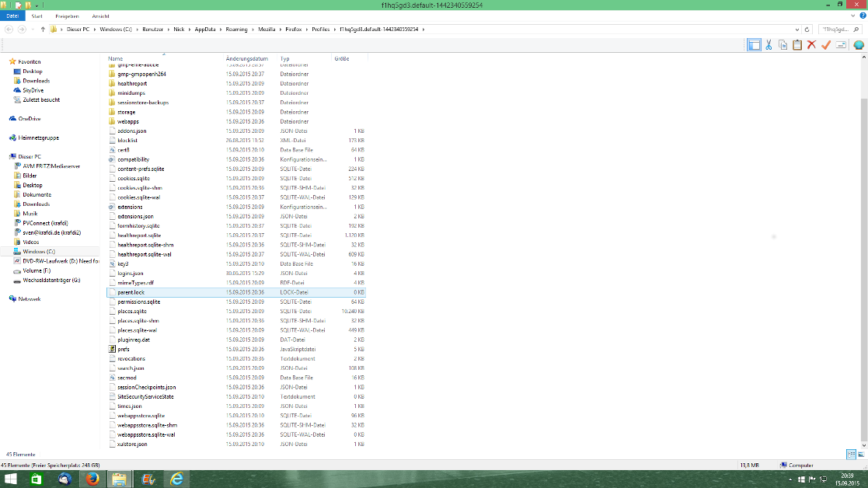Click properties icon in quick access toolbar
Viewport: 868px width, 488px height.
click(x=19, y=5)
